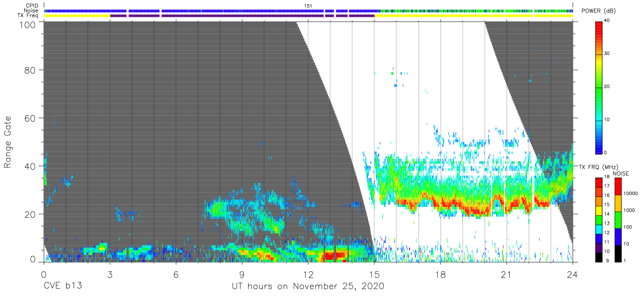The height and width of the screenshot is (297, 644).
Task: Click the 17 label on the TX FRQ scale
Action: pyautogui.click(x=607, y=185)
